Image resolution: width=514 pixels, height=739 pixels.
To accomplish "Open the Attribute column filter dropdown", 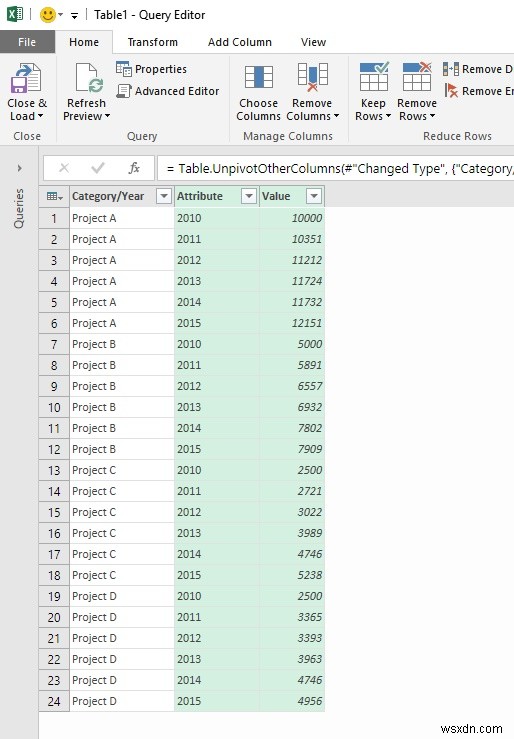I will 248,196.
